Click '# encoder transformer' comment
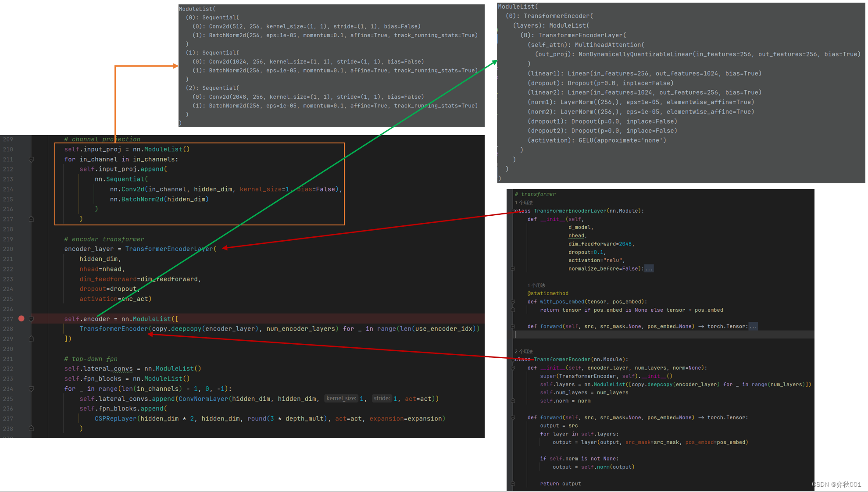868x492 pixels. pyautogui.click(x=104, y=239)
